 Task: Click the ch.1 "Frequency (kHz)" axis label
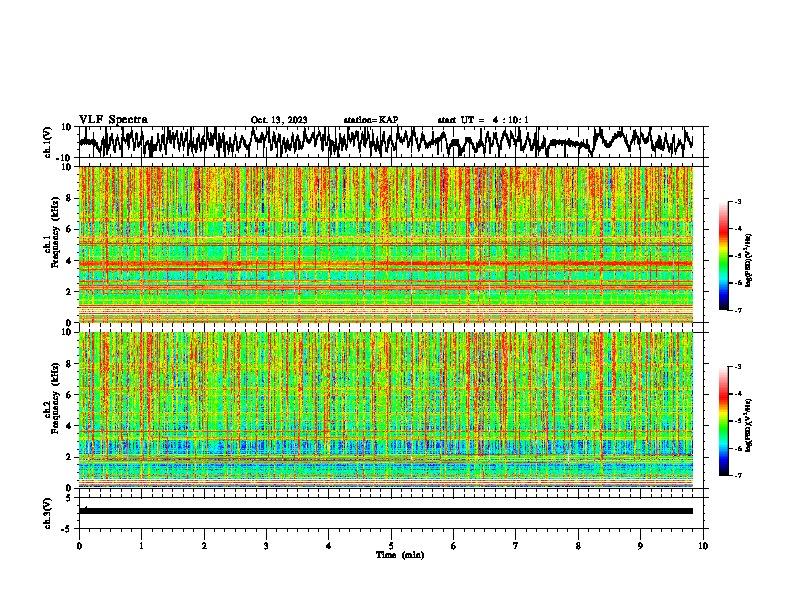(x=55, y=232)
